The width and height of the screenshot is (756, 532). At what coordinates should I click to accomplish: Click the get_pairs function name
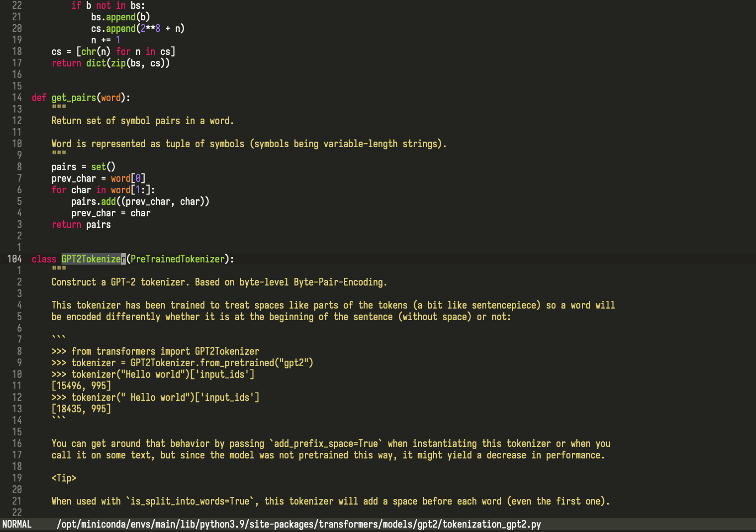point(74,98)
